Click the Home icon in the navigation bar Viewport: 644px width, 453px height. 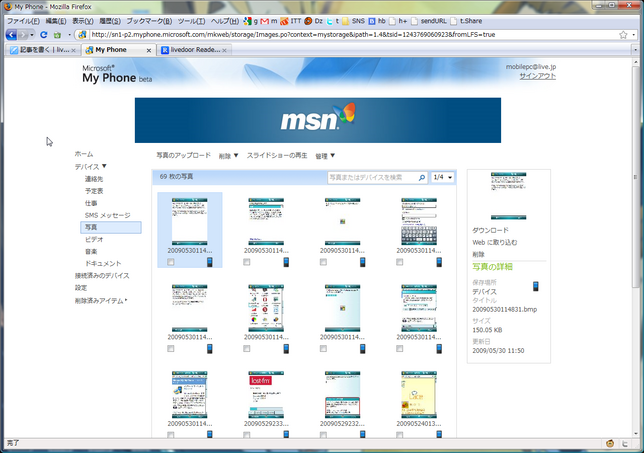coord(58,35)
